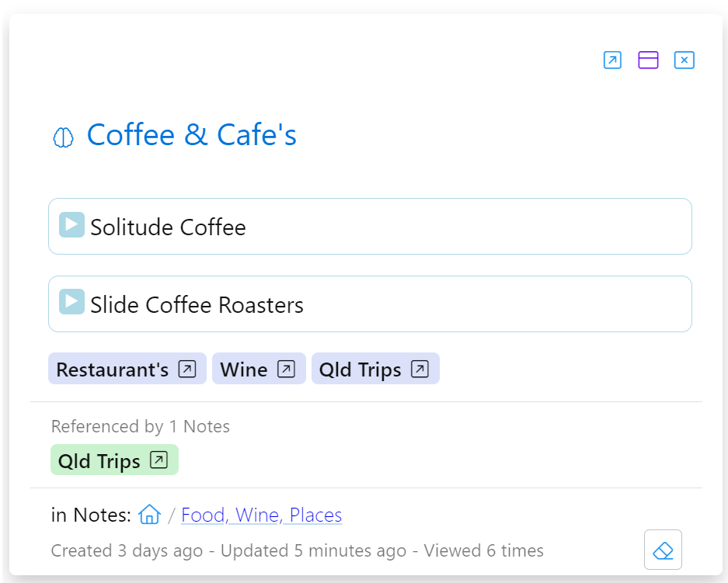The image size is (728, 583).
Task: Click the eraser icon button
Action: pos(663,550)
